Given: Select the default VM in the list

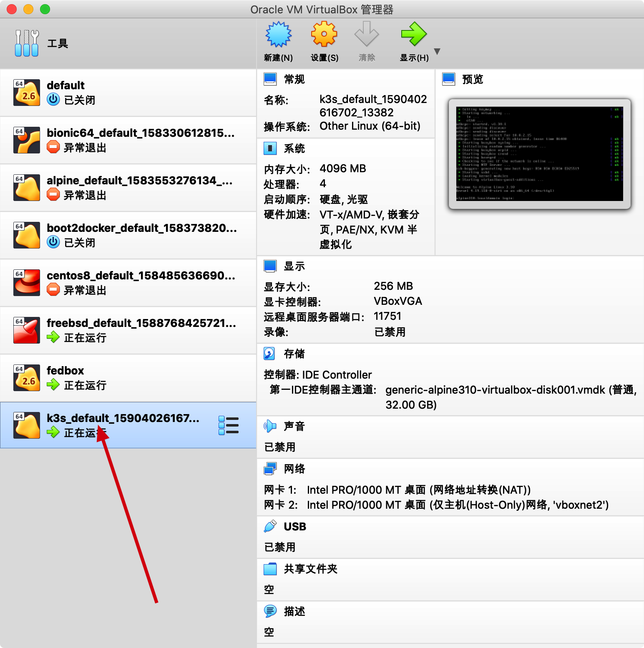Looking at the screenshot, I should (128, 93).
